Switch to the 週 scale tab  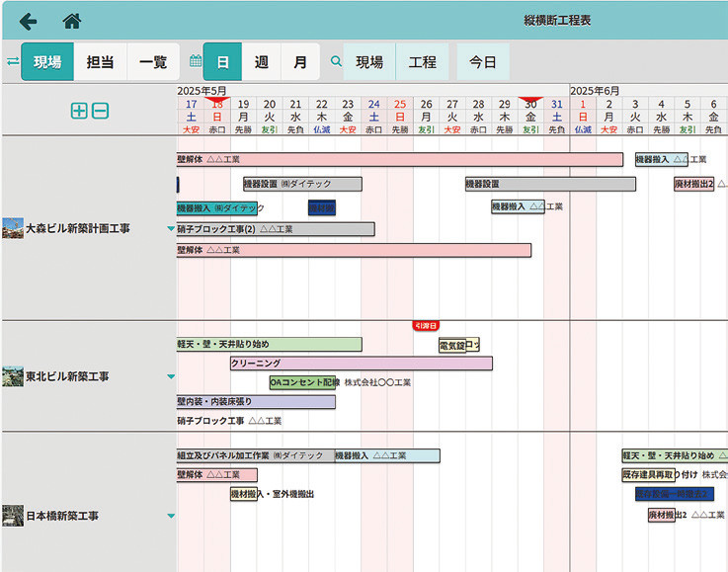tap(262, 62)
